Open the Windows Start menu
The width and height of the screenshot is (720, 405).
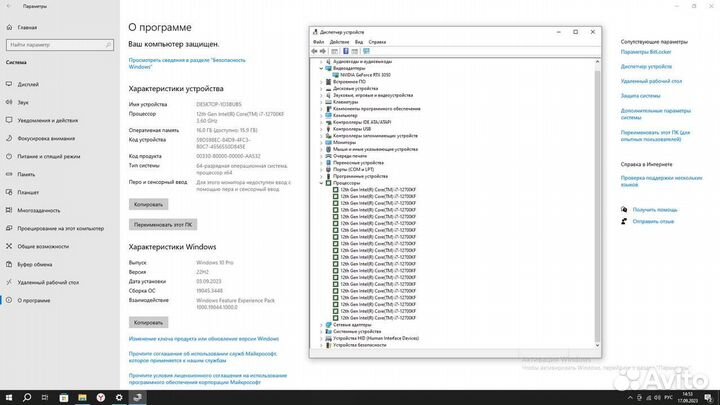pos(9,398)
